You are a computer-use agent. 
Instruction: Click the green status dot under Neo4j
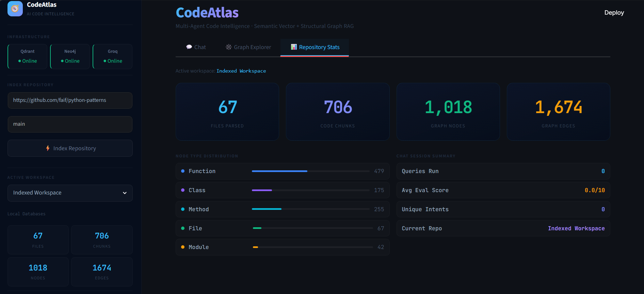62,61
